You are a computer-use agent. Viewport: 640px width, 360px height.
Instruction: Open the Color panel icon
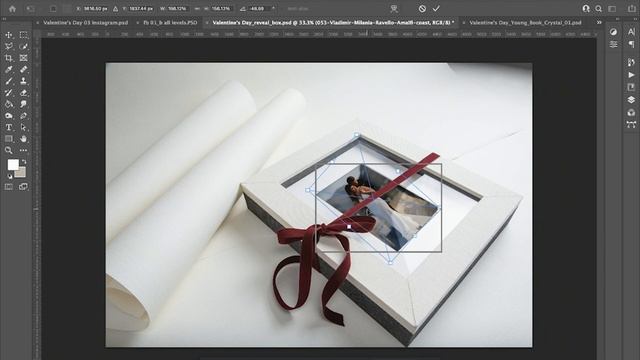point(613,32)
